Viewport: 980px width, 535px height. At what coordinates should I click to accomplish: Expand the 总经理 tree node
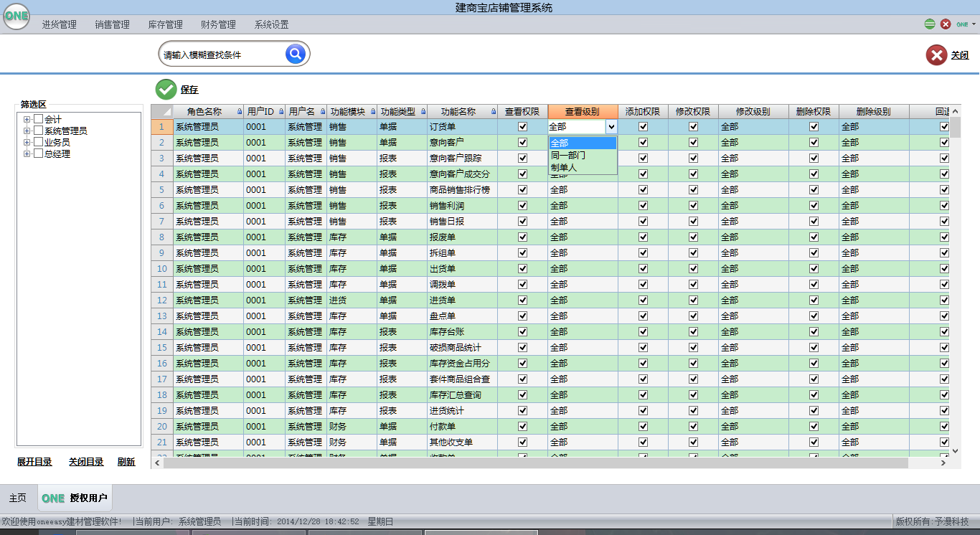[x=27, y=153]
